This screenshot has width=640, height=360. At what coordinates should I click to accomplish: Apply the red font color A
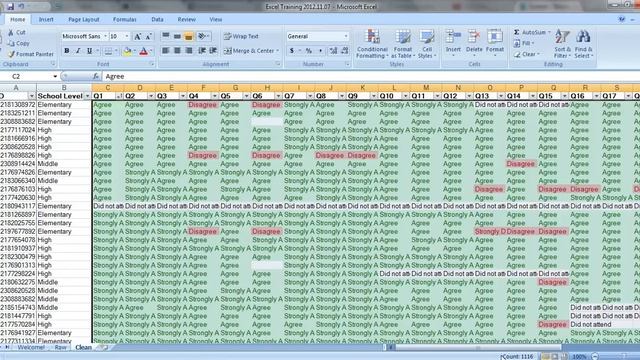pyautogui.click(x=143, y=51)
